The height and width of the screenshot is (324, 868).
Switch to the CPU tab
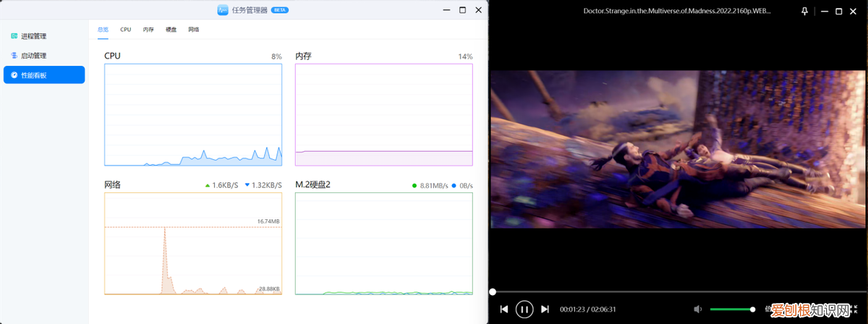[126, 30]
